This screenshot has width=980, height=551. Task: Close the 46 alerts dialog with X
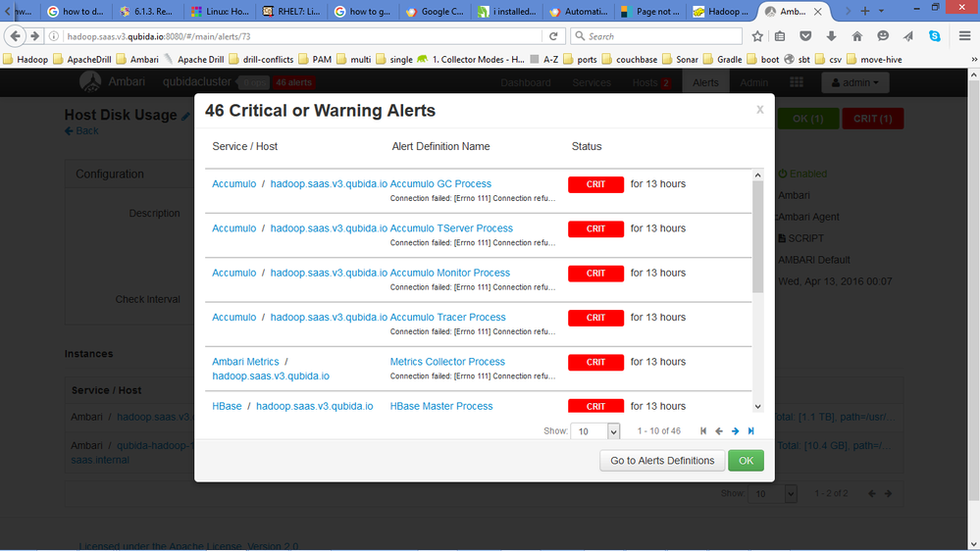[760, 110]
